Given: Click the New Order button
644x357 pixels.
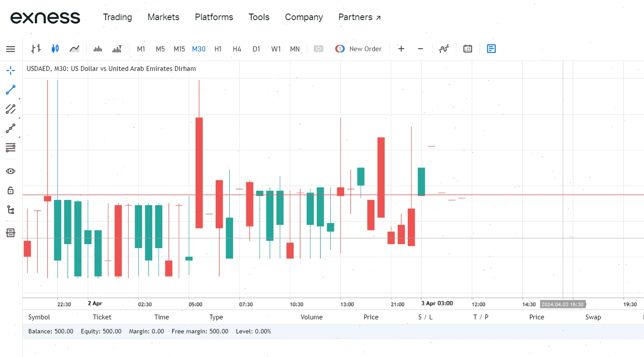Looking at the screenshot, I should pyautogui.click(x=358, y=49).
